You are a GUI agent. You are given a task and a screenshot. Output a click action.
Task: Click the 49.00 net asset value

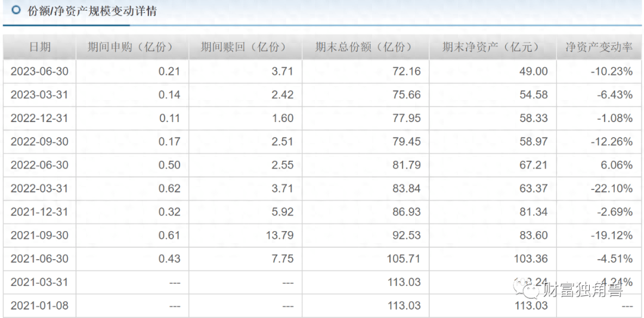coord(533,71)
